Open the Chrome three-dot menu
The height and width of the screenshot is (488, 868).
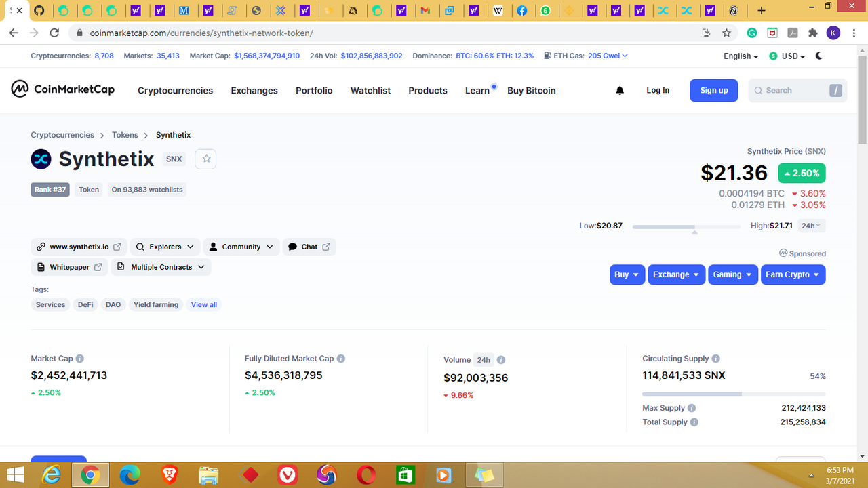(x=853, y=33)
